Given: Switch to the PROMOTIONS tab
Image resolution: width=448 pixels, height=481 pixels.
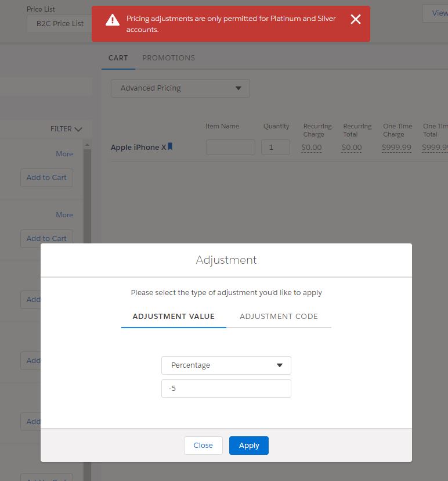Looking at the screenshot, I should click(x=168, y=58).
